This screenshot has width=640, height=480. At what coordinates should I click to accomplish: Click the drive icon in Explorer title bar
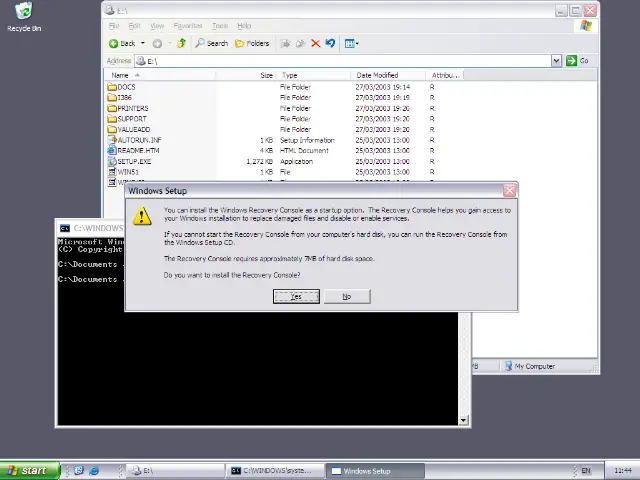pyautogui.click(x=109, y=10)
